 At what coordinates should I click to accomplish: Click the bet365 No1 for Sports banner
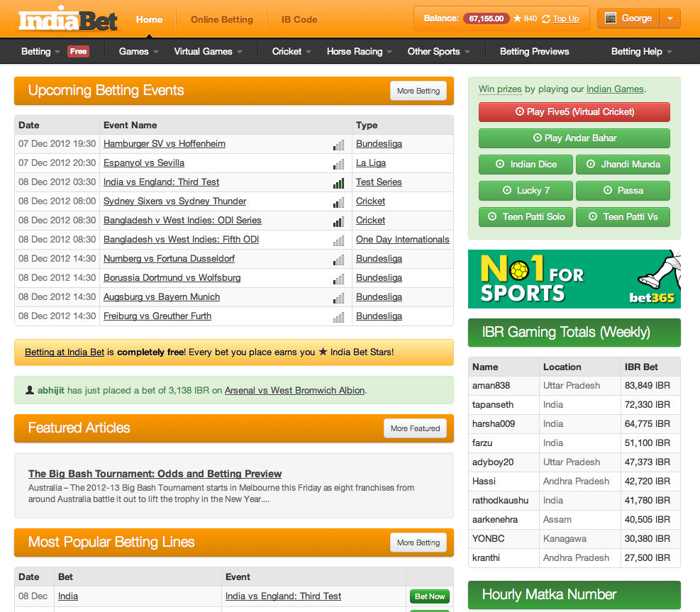pos(574,279)
